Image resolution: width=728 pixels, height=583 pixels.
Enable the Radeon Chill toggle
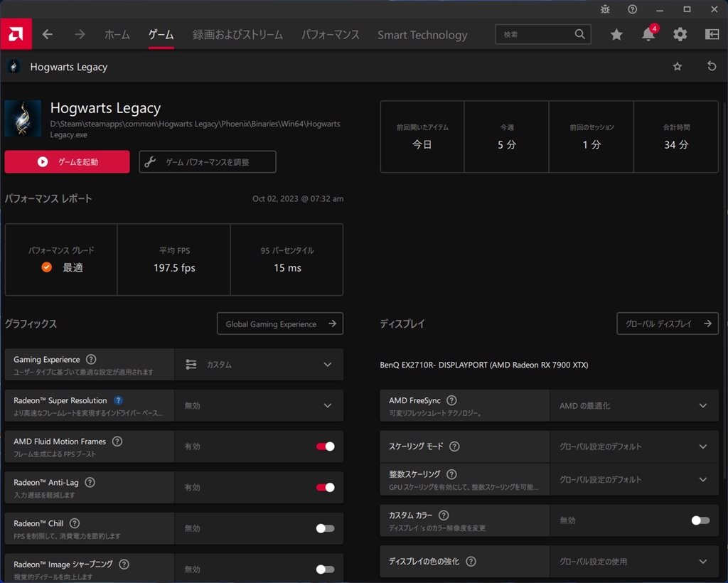click(x=325, y=528)
